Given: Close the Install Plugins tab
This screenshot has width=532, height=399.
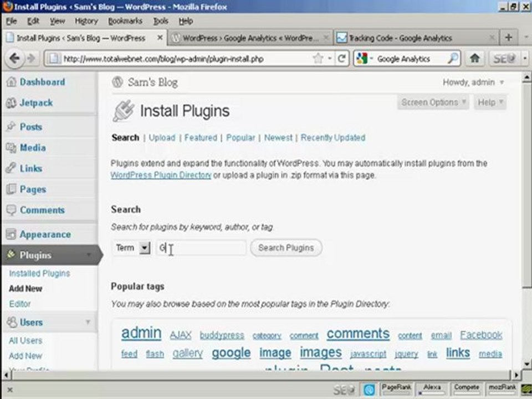Looking at the screenshot, I should [x=160, y=38].
